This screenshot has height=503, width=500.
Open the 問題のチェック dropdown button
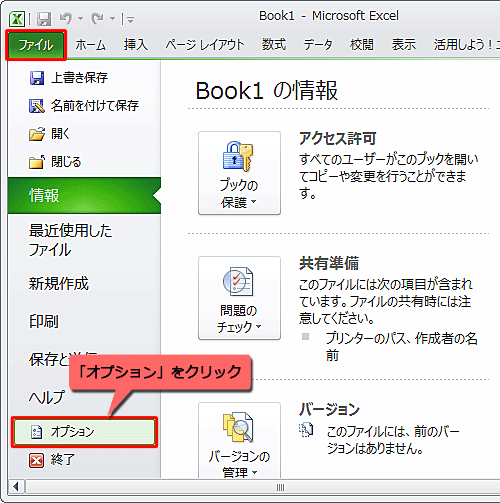click(239, 298)
